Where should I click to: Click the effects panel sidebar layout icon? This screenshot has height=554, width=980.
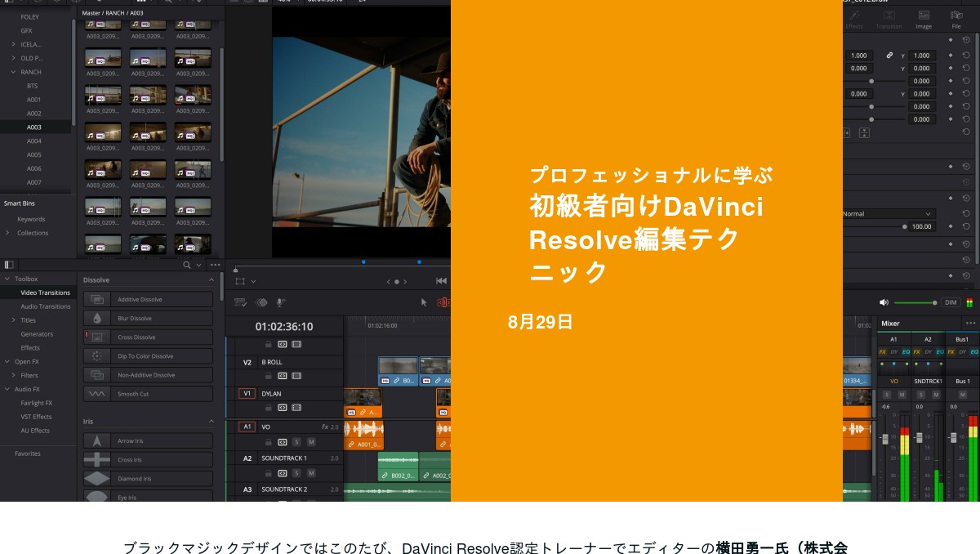click(x=9, y=265)
